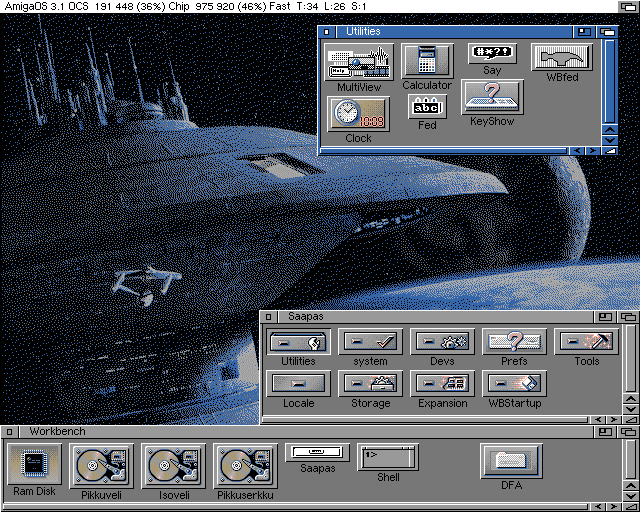The width and height of the screenshot is (640, 512).
Task: Open the KeyShow keyboard icon
Action: [492, 97]
